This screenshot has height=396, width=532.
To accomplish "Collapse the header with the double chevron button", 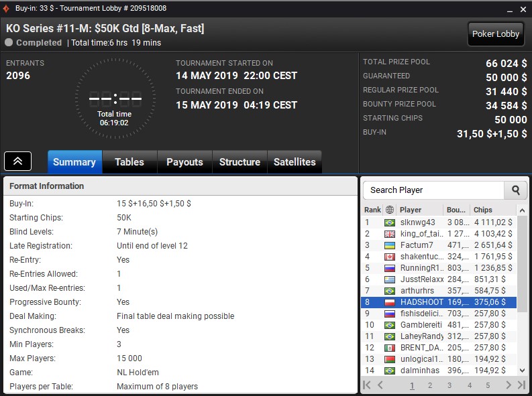I will [17, 161].
